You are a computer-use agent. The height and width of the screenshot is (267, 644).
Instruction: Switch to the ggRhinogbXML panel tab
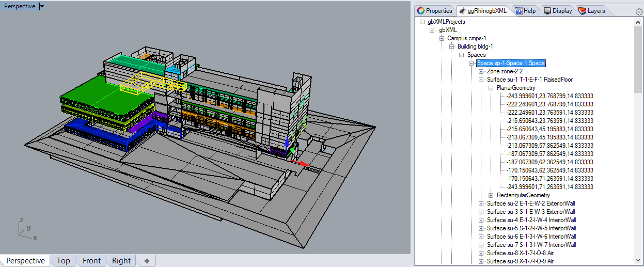tap(483, 11)
